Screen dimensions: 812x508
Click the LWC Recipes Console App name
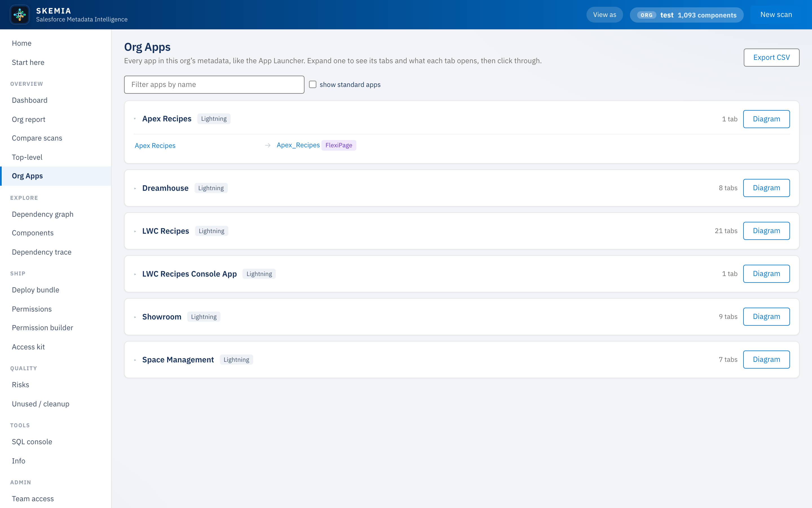189,274
